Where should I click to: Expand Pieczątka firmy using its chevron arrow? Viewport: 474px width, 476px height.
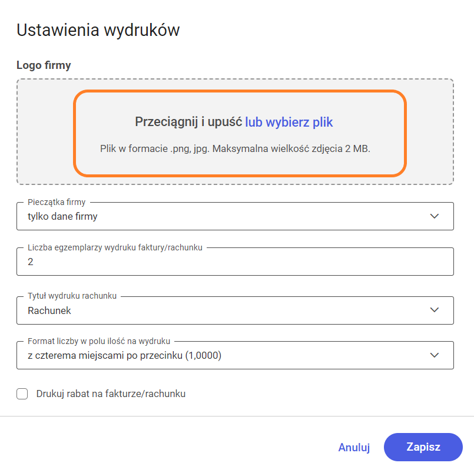coord(435,216)
